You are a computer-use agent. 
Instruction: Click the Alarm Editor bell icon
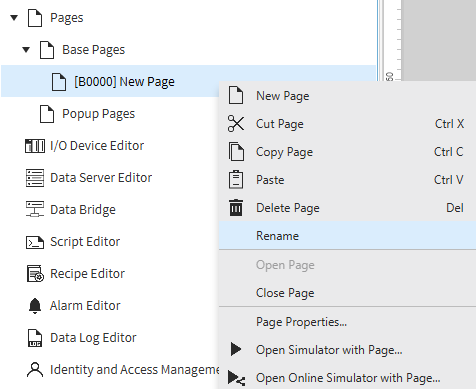(x=35, y=306)
